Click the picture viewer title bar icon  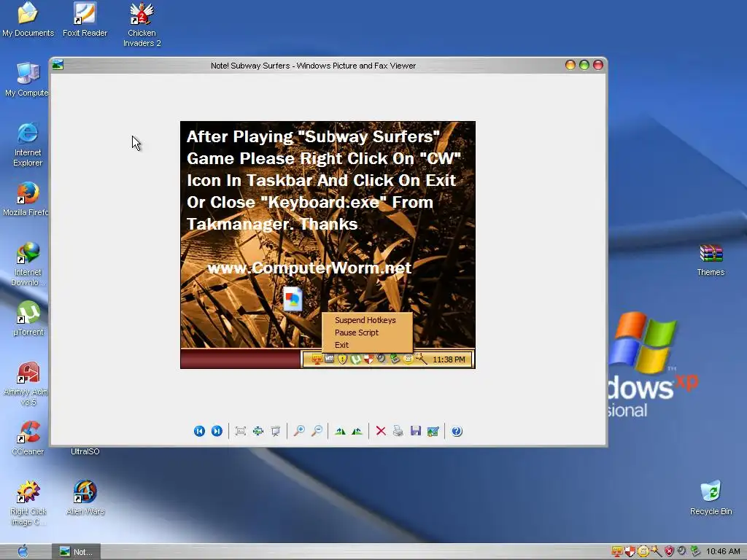(x=58, y=65)
